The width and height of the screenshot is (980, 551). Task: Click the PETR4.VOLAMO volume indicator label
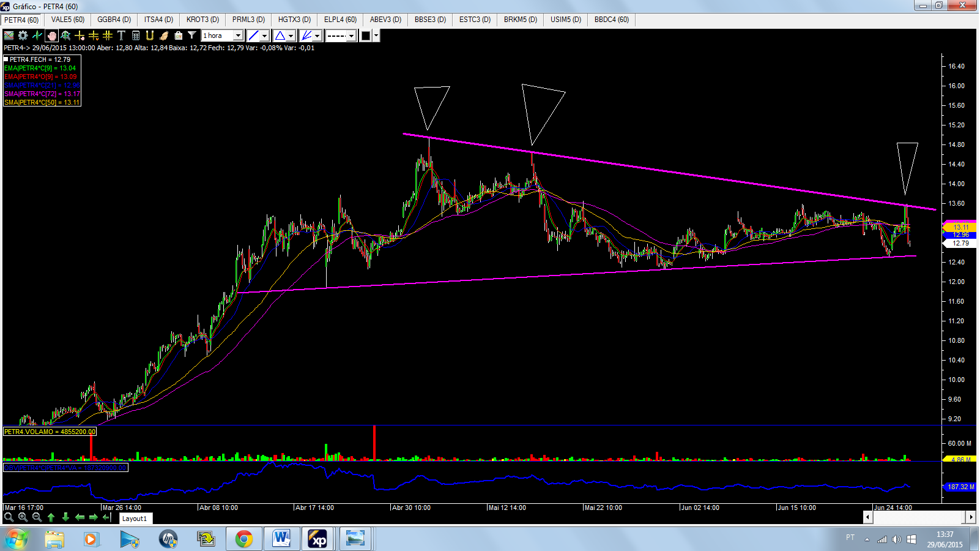click(50, 432)
